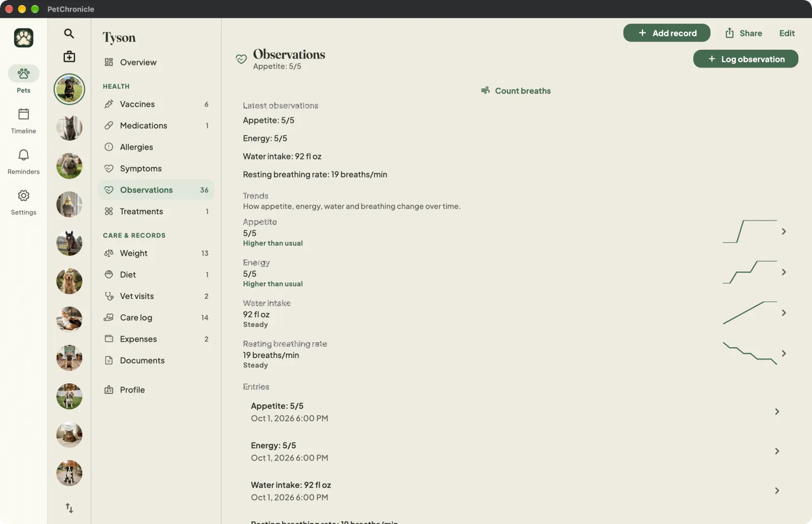Click the Share icon
This screenshot has width=812, height=524.
pos(729,33)
